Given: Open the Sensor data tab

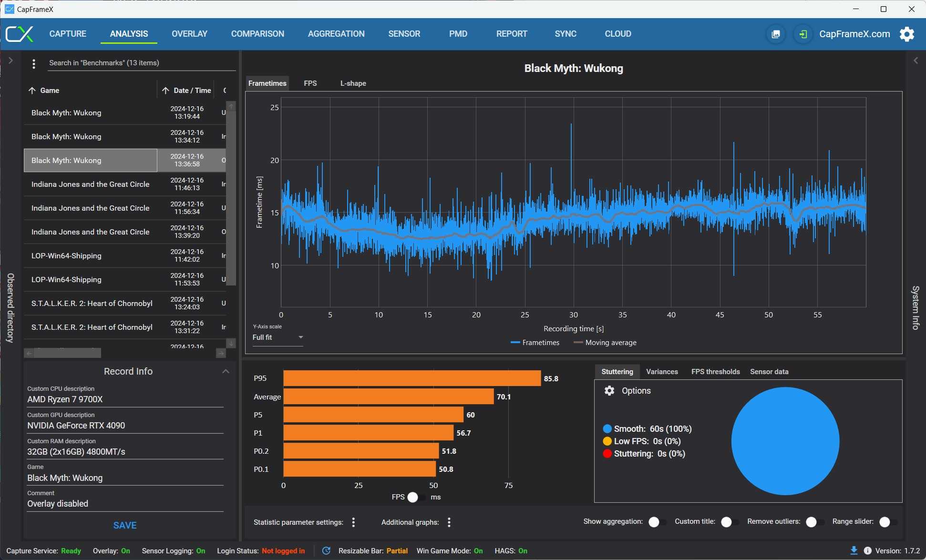Looking at the screenshot, I should (769, 372).
